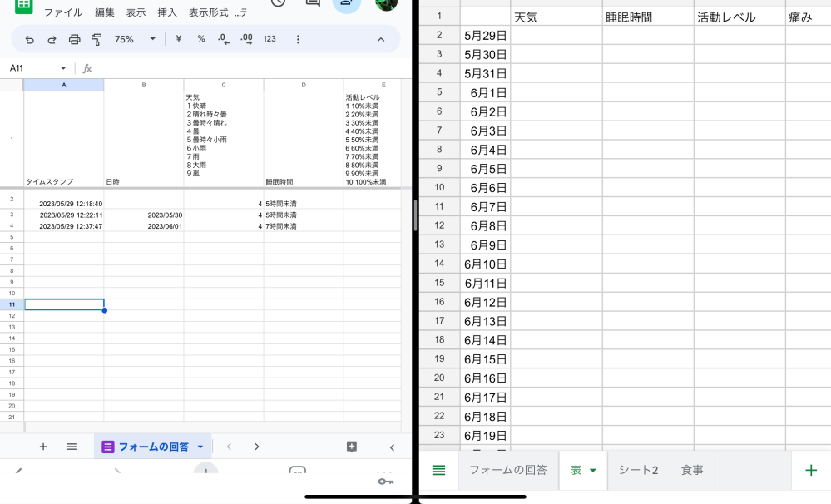Click the redo arrow in toolbar
The image size is (831, 504).
pyautogui.click(x=52, y=39)
